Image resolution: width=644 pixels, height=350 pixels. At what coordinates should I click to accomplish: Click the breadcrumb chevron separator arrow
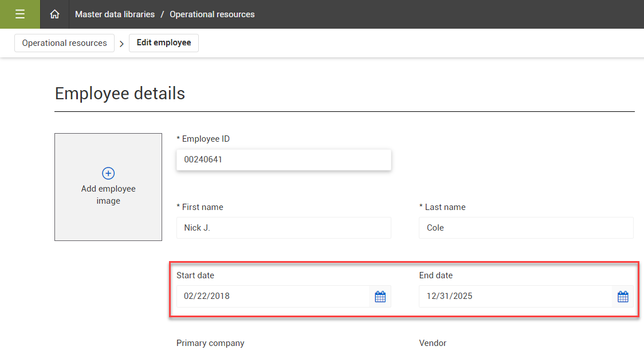coord(121,44)
